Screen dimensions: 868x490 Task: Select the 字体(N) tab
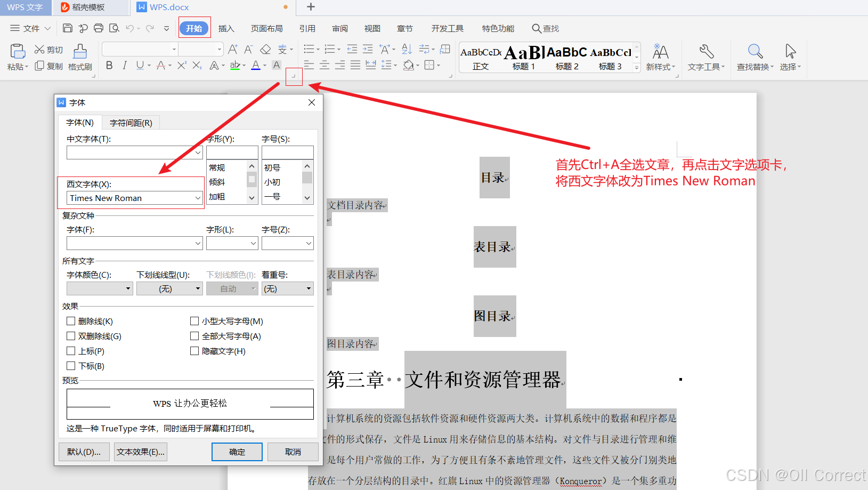point(80,123)
